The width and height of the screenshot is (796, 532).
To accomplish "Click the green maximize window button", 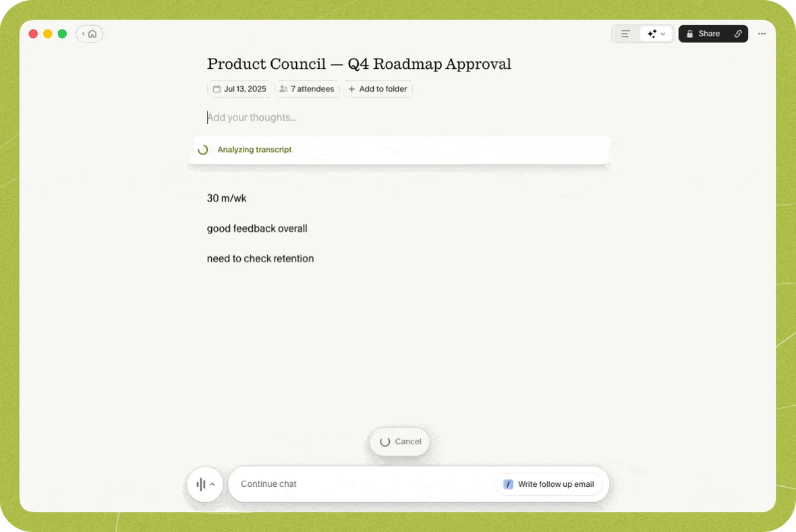I will (63, 34).
